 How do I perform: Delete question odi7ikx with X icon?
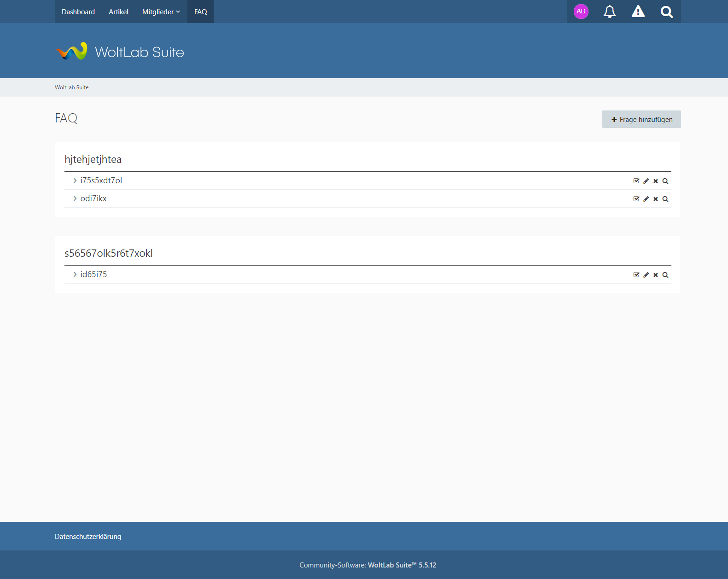(656, 199)
